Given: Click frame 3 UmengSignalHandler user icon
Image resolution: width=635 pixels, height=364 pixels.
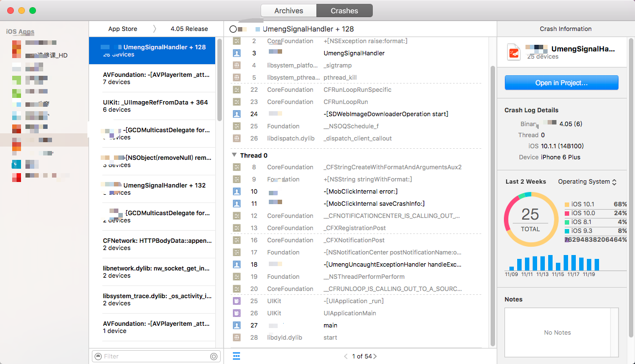Looking at the screenshot, I should click(x=237, y=53).
